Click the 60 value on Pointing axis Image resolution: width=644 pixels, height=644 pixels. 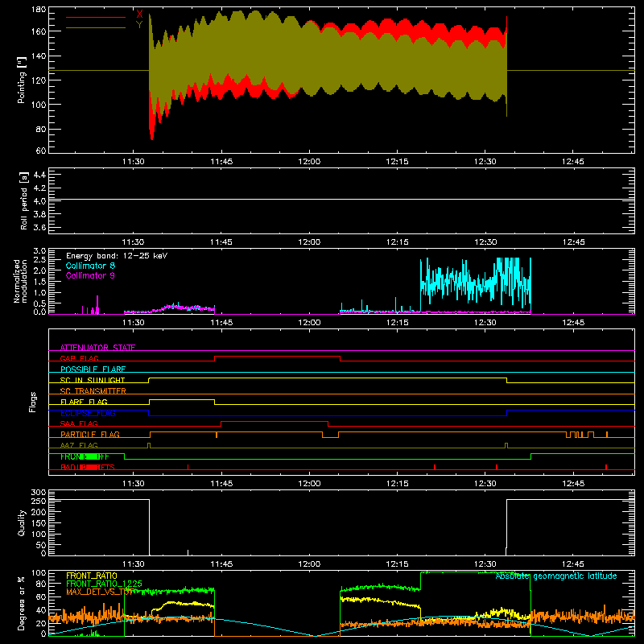coord(41,151)
